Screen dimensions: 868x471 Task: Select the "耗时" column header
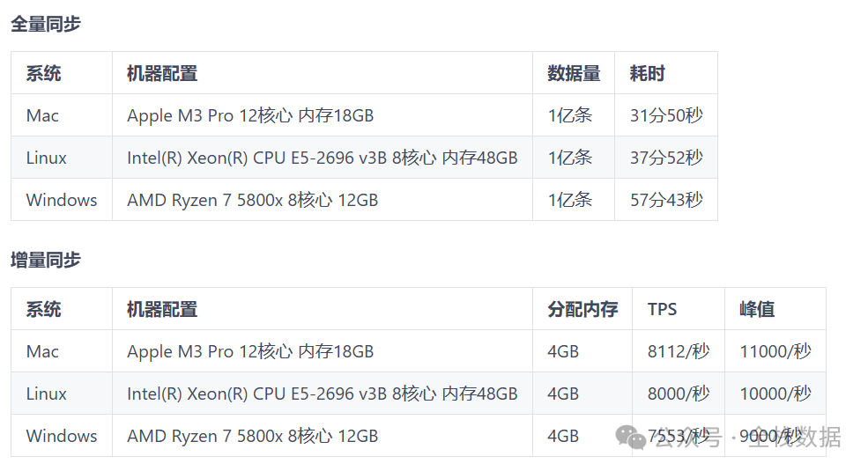tap(647, 74)
